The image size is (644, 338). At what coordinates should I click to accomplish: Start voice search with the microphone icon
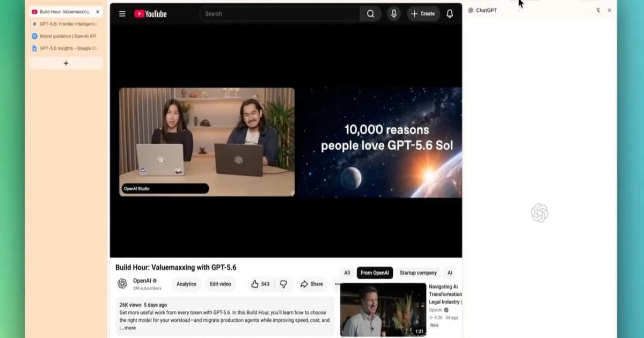[x=394, y=14]
